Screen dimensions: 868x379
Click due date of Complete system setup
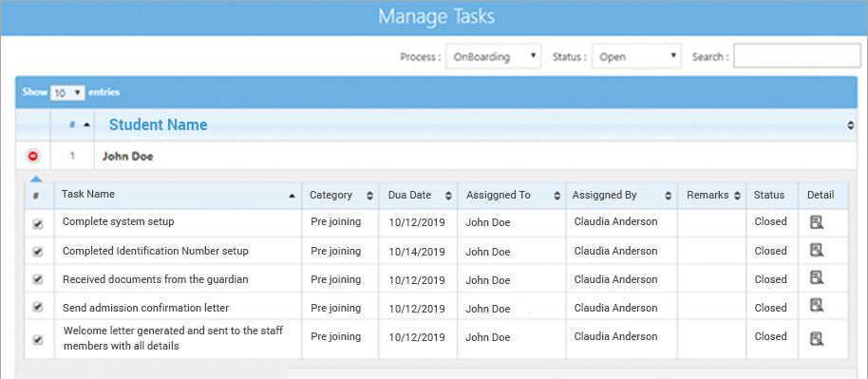pyautogui.click(x=417, y=222)
